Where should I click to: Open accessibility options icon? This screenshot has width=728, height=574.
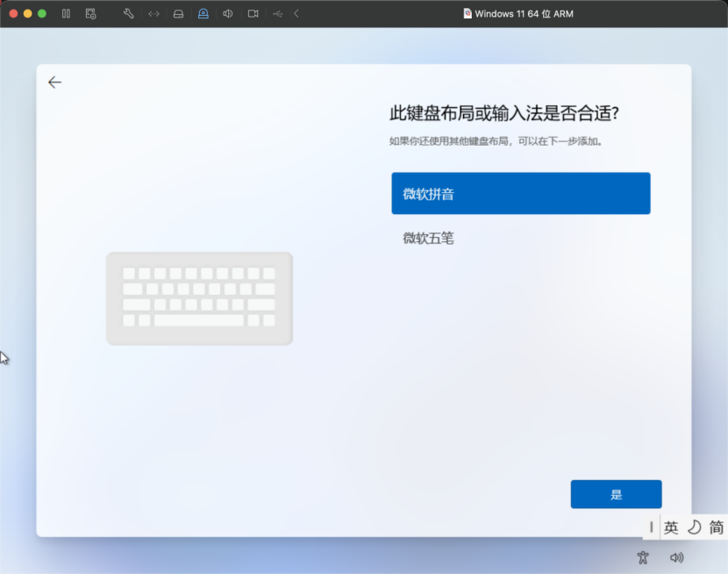click(643, 557)
